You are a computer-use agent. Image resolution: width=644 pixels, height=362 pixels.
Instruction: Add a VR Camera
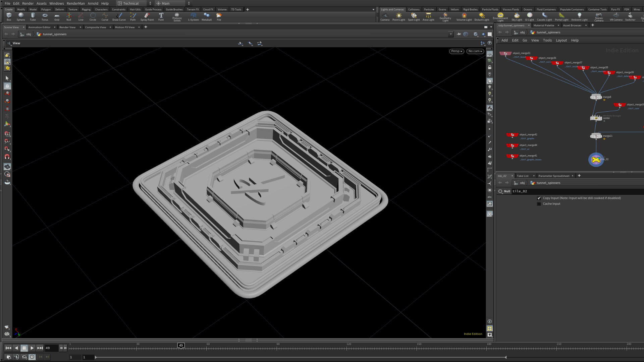616,17
